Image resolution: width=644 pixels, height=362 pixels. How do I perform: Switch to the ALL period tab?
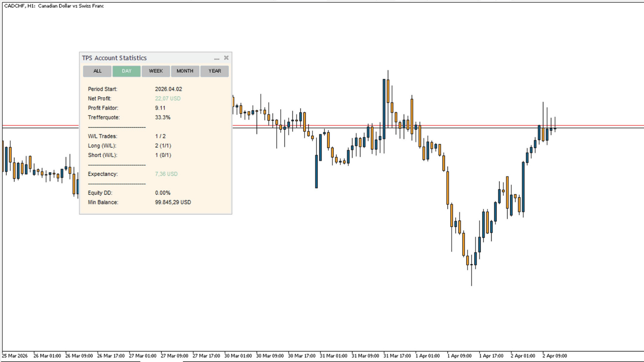tap(97, 71)
